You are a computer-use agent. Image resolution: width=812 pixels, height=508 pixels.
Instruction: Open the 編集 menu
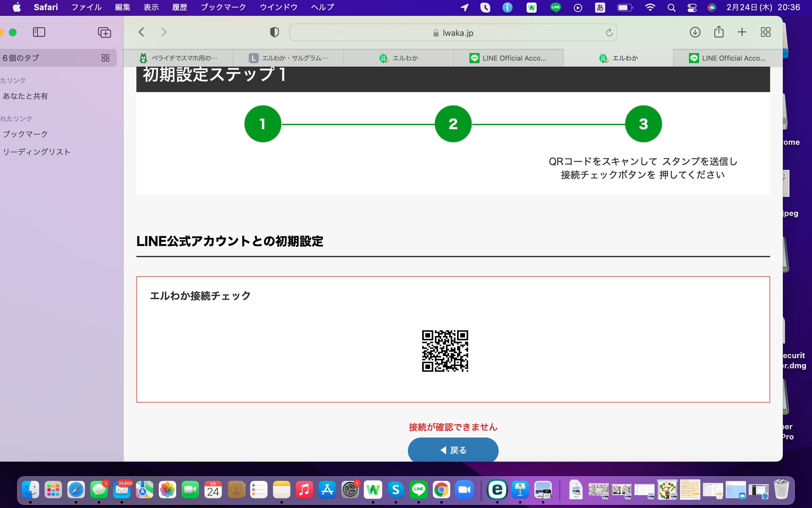(122, 7)
